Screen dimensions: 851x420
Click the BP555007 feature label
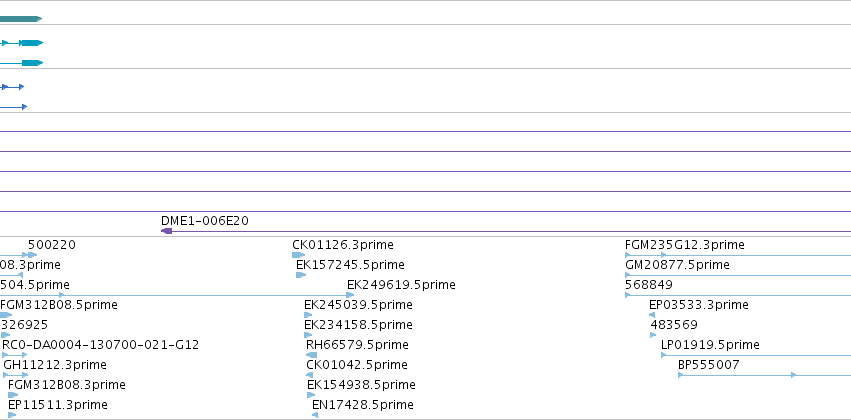click(x=708, y=365)
